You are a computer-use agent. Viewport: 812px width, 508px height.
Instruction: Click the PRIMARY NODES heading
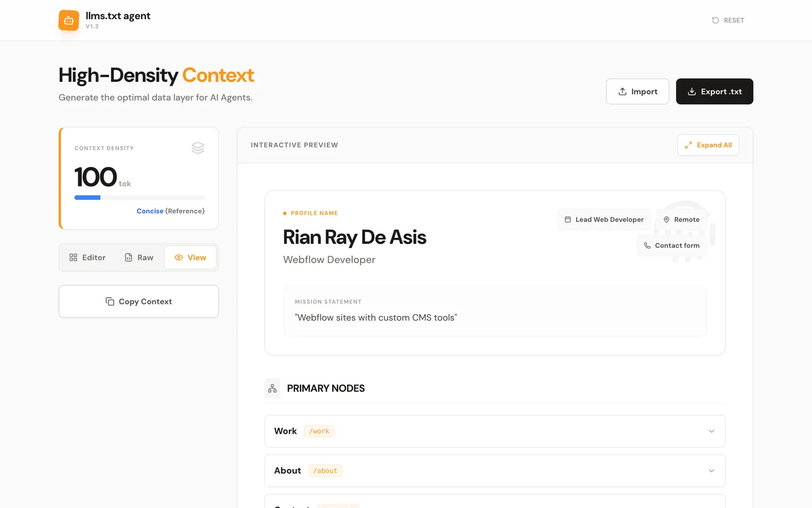coord(326,389)
